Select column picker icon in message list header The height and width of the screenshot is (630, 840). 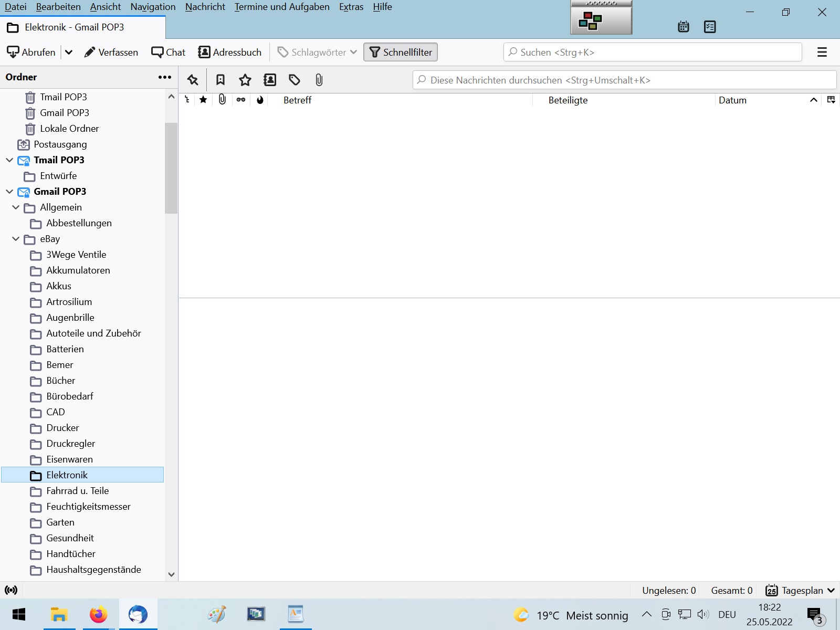point(831,100)
